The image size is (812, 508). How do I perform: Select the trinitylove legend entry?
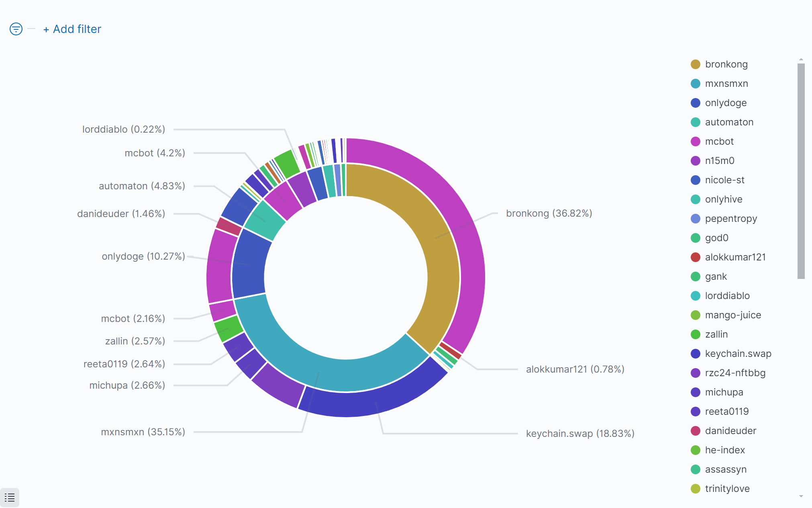click(727, 489)
